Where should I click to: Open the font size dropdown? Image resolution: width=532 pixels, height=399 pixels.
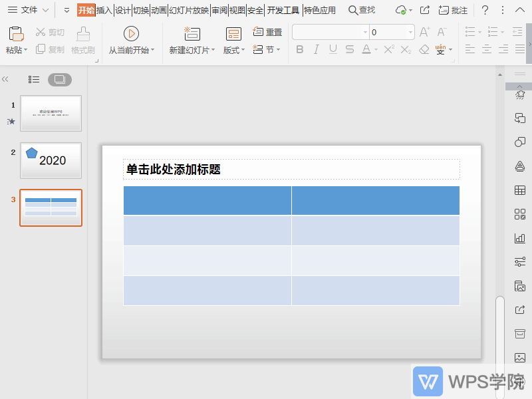coord(412,31)
